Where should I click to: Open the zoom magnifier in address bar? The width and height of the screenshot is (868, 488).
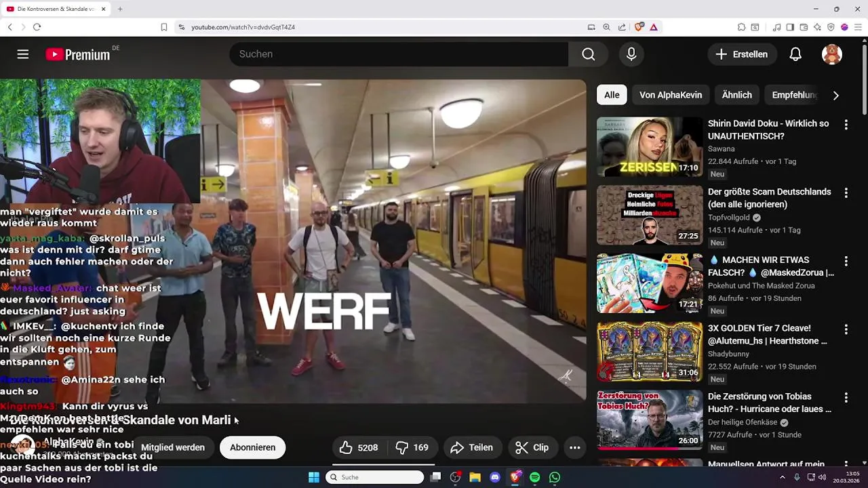pos(607,27)
